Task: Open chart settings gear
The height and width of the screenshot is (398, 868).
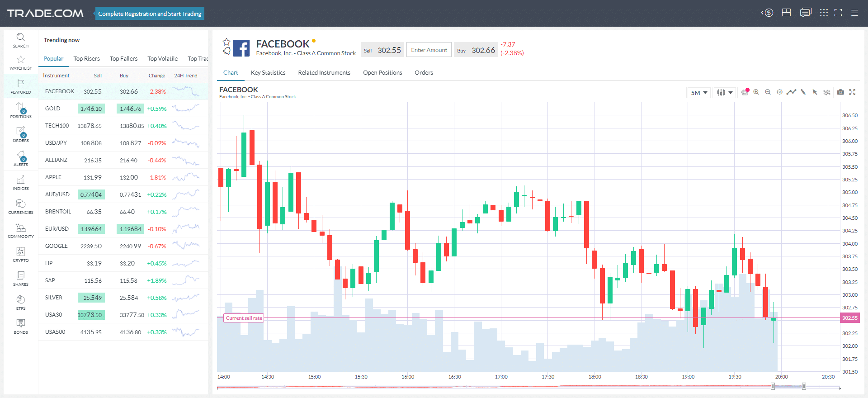Action: tap(779, 92)
